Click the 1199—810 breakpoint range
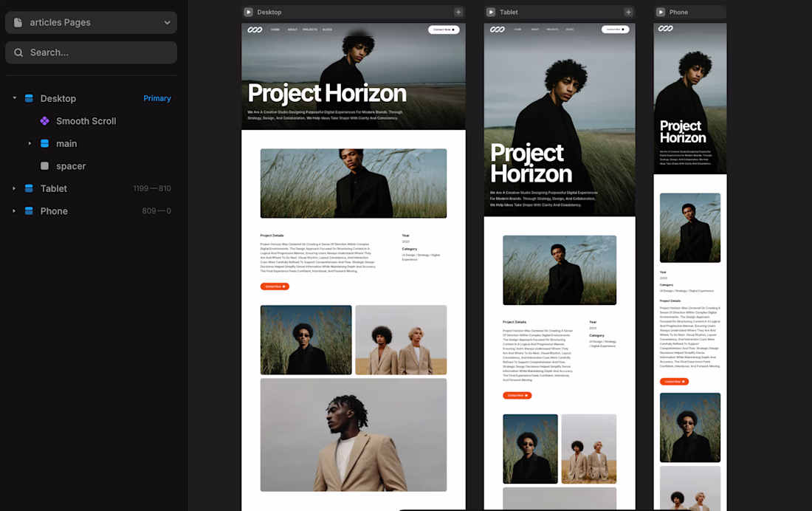The image size is (812, 511). point(152,188)
